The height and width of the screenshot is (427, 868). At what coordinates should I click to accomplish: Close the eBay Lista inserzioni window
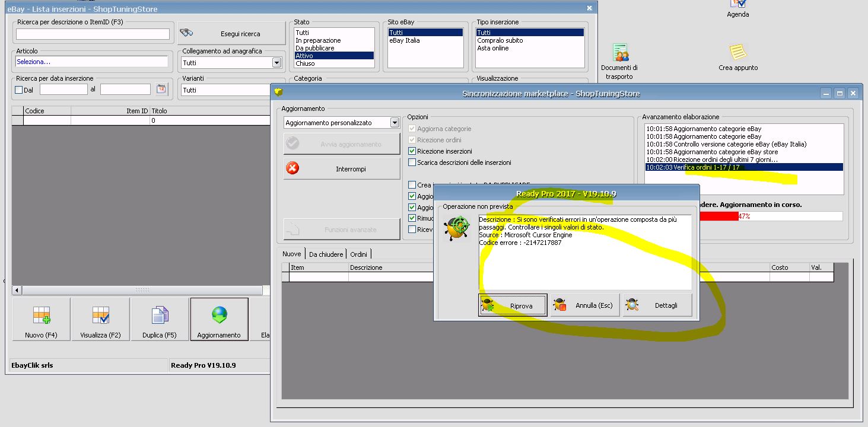[x=589, y=8]
